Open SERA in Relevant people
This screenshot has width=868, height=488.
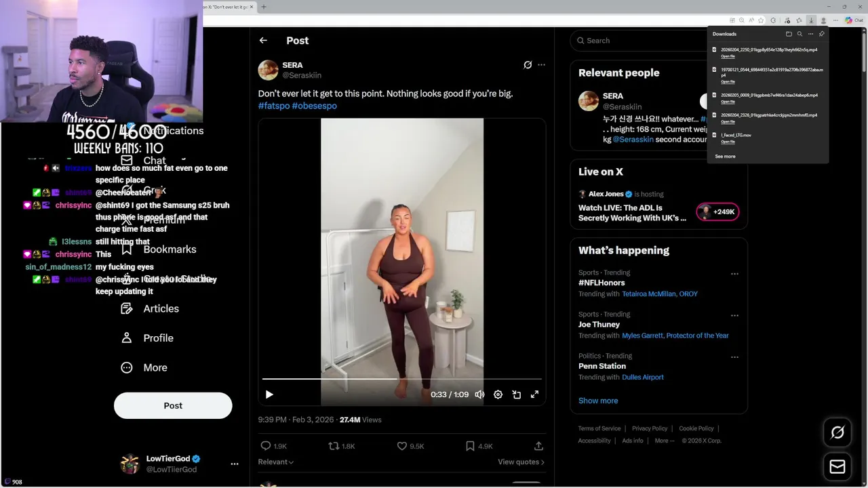point(612,96)
